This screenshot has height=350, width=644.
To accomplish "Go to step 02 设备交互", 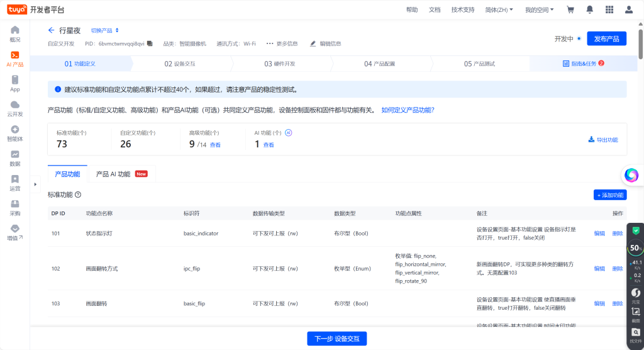I will [x=180, y=64].
